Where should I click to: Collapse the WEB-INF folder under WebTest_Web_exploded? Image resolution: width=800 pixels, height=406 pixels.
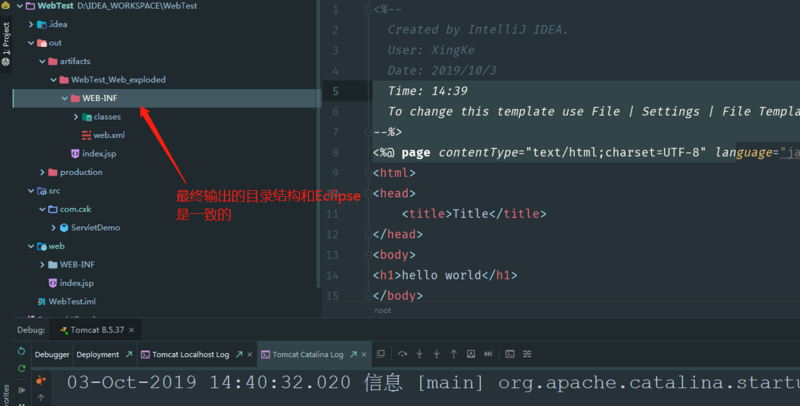[65, 98]
